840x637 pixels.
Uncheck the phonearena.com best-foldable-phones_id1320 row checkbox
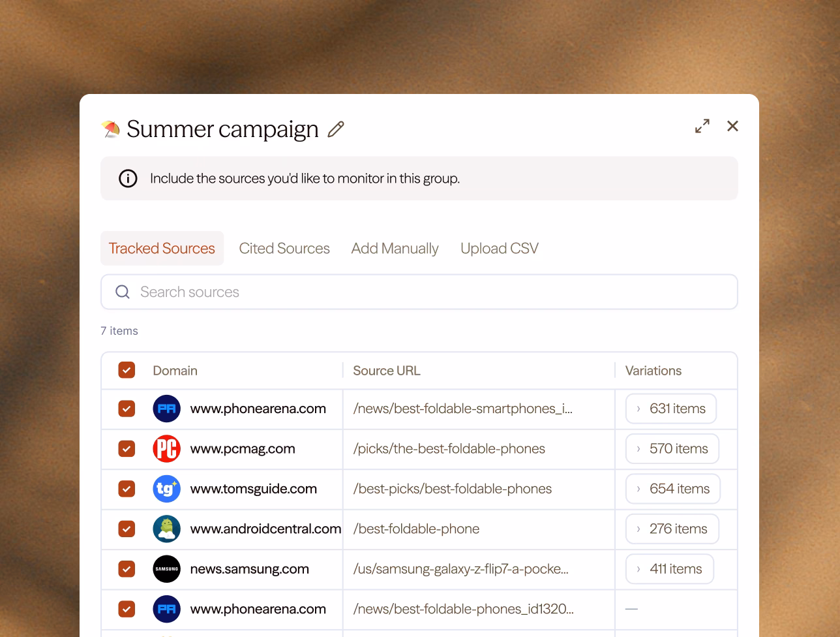click(x=127, y=609)
